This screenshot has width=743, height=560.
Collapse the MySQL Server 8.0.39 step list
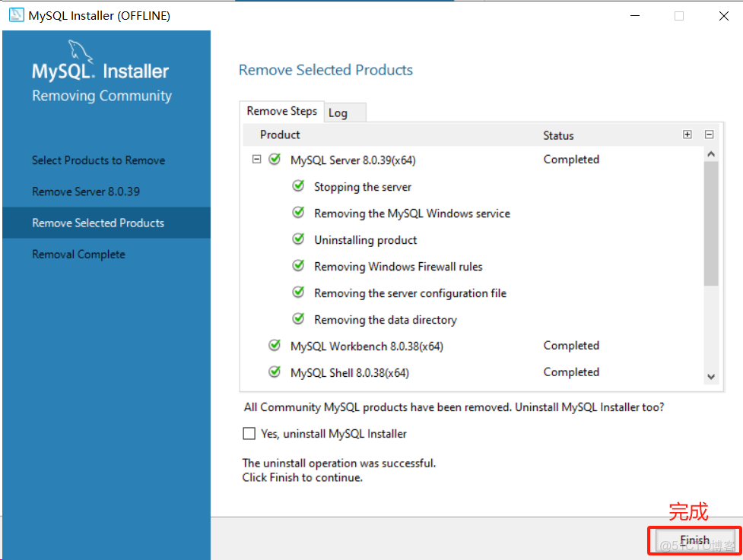coord(256,160)
